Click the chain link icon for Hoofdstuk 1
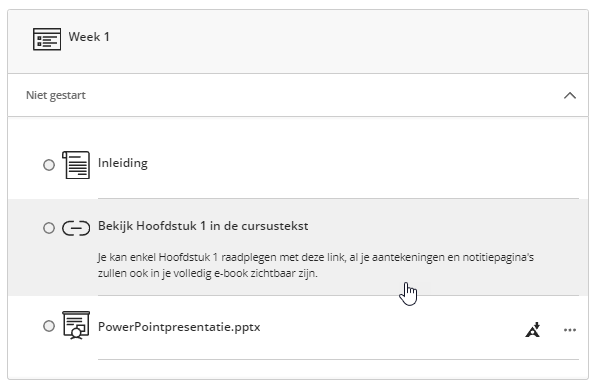The width and height of the screenshot is (594, 385). point(76,228)
